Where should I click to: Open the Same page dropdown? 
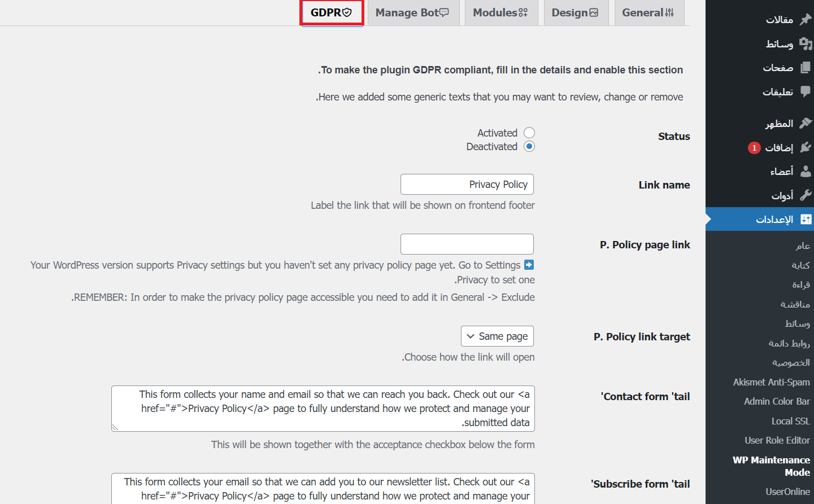tap(497, 336)
